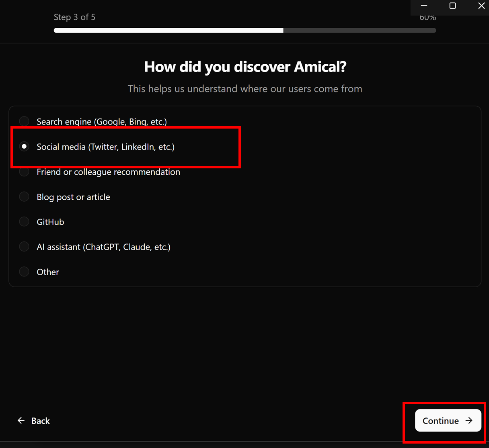The image size is (489, 448).
Task: Choose Social media (Twitter, LinkedIn) option
Action: (x=24, y=147)
